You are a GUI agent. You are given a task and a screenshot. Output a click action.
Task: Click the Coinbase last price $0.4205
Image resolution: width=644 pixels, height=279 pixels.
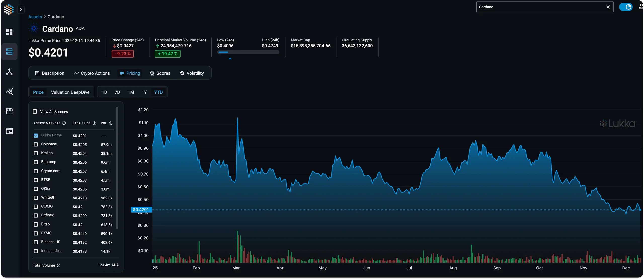tap(80, 145)
